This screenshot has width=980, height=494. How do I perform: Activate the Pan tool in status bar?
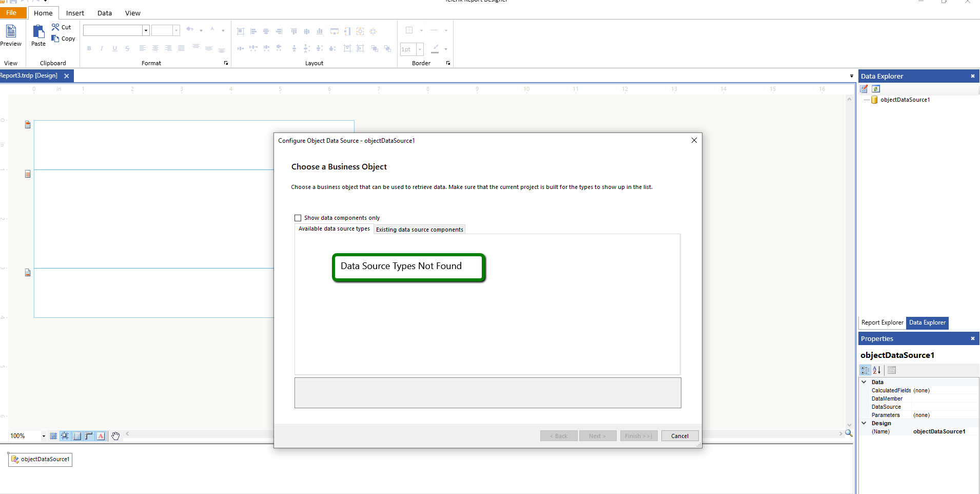115,435
